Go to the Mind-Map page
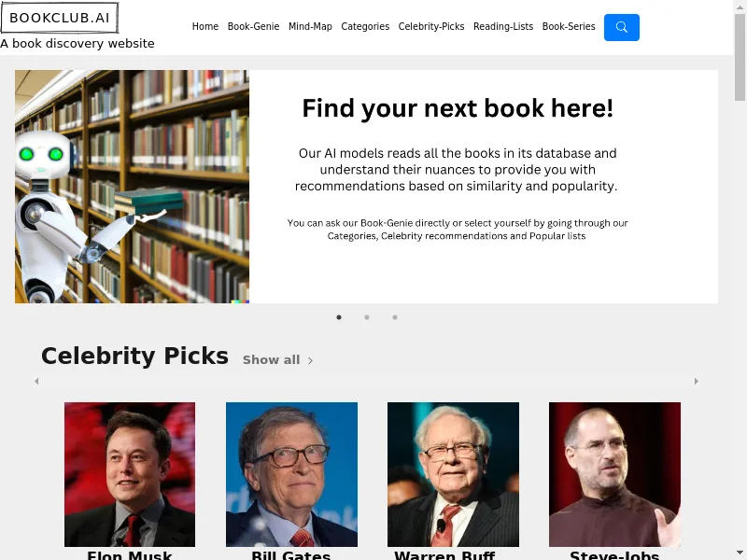The image size is (747, 560). [x=310, y=27]
